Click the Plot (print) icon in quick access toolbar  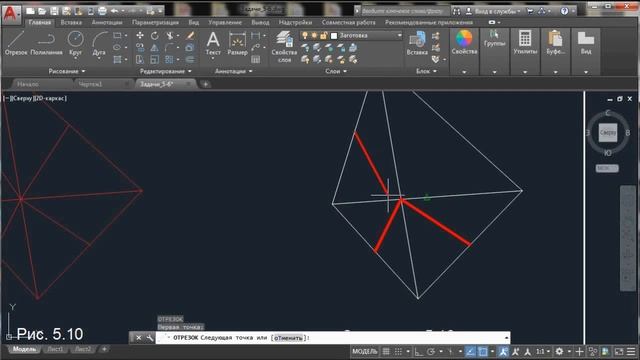click(102, 11)
